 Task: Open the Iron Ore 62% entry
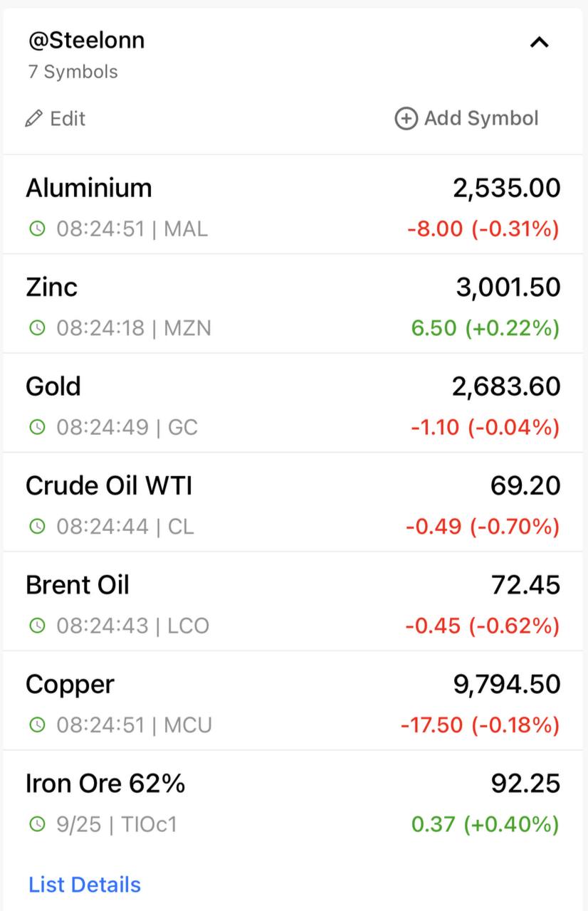293,800
